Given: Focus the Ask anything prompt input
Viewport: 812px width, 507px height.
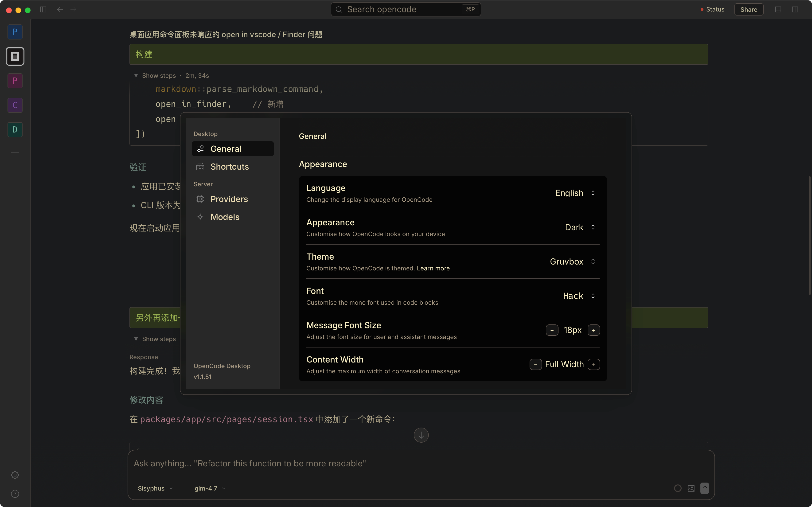Looking at the screenshot, I should (x=421, y=463).
